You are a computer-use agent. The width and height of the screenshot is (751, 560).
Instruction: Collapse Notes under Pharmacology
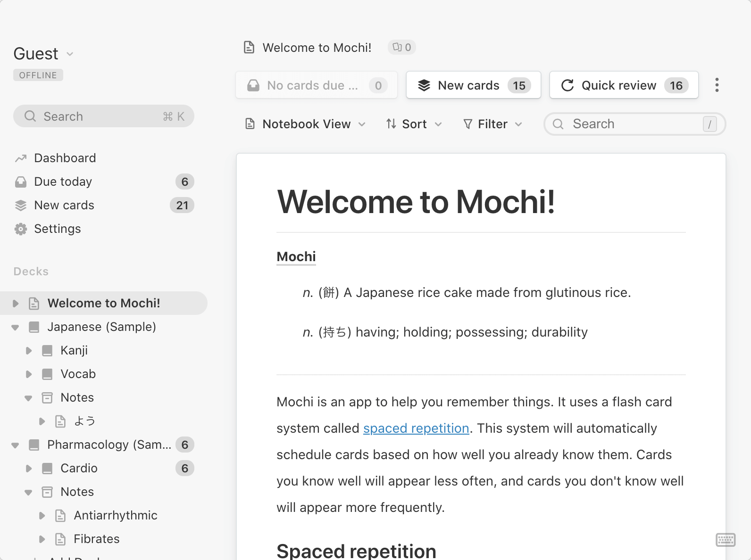[x=29, y=492]
